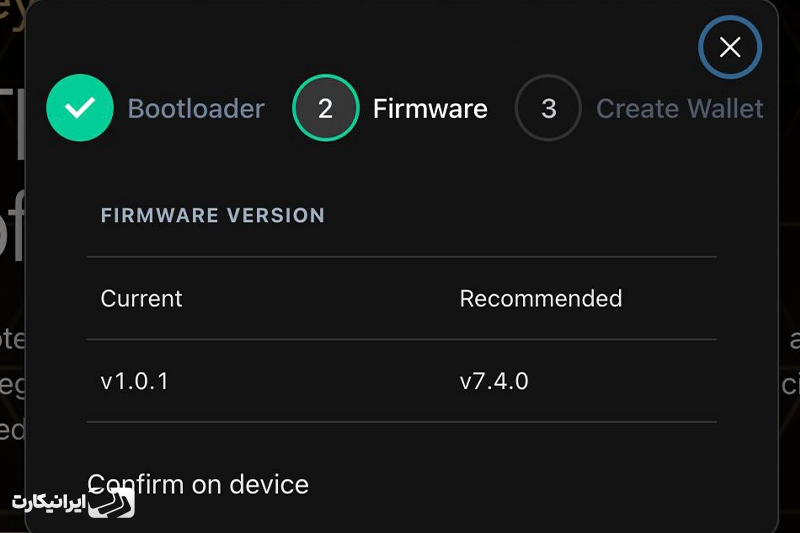Click the number 2 in the Firmware step
Image resolution: width=800 pixels, height=533 pixels.
click(326, 108)
